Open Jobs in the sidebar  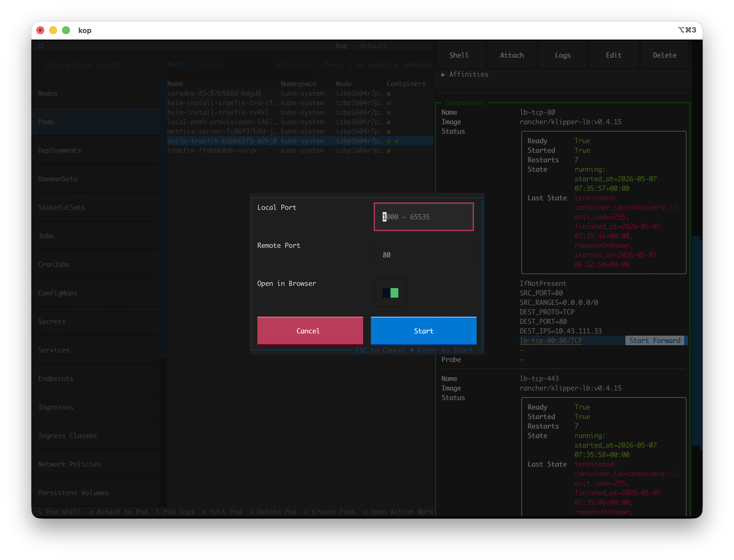97,236
